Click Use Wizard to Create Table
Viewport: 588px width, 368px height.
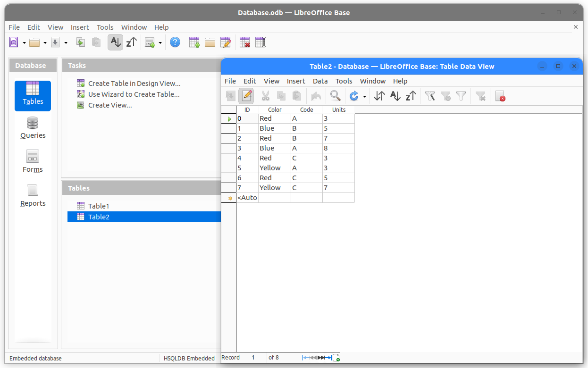click(x=134, y=94)
